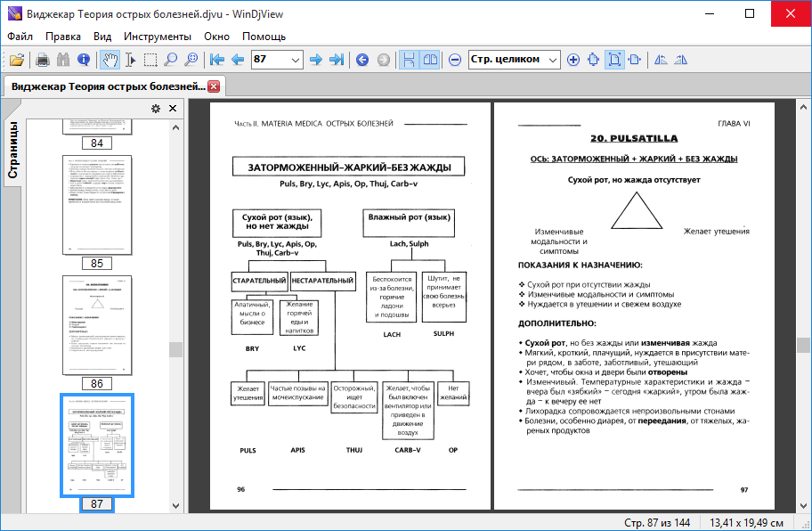Open thumbnail panel settings gear
812x531 pixels.
pyautogui.click(x=155, y=109)
